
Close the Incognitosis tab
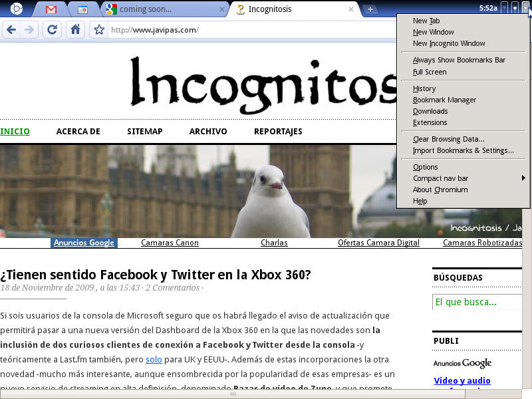click(x=351, y=9)
